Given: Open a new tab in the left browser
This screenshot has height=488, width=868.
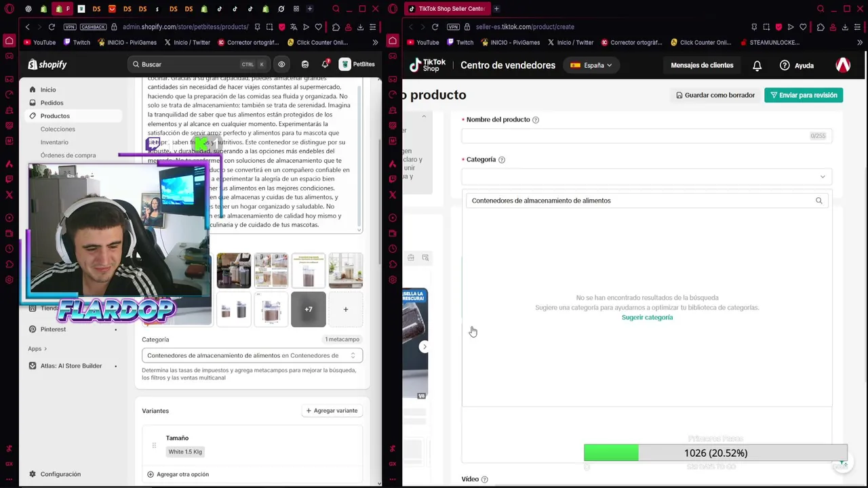Looking at the screenshot, I should point(310,9).
